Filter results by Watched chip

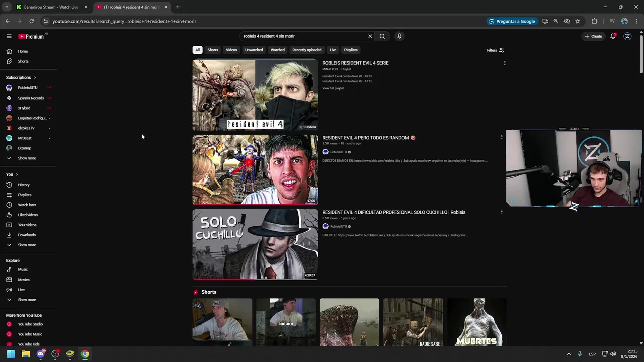click(278, 50)
